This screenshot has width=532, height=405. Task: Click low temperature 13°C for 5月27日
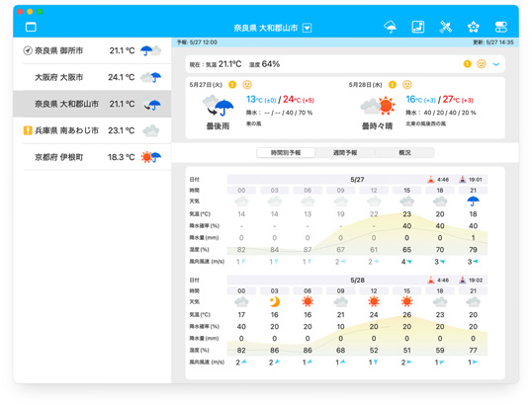261,100
